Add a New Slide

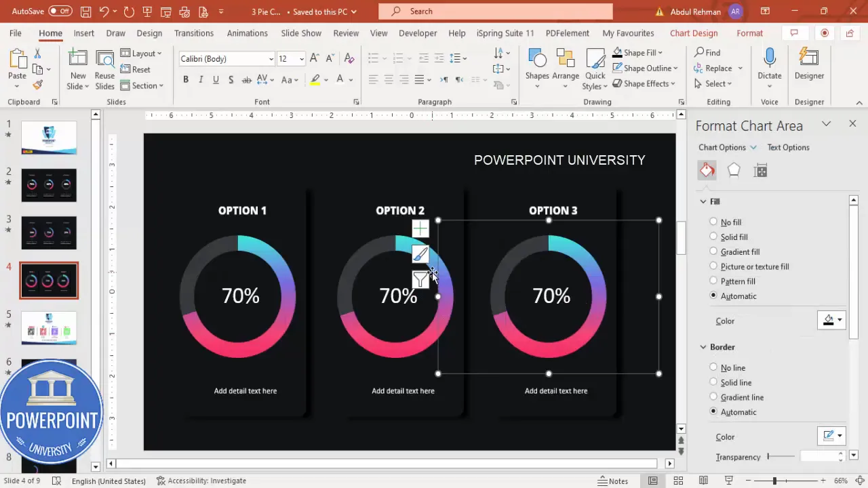[78, 68]
